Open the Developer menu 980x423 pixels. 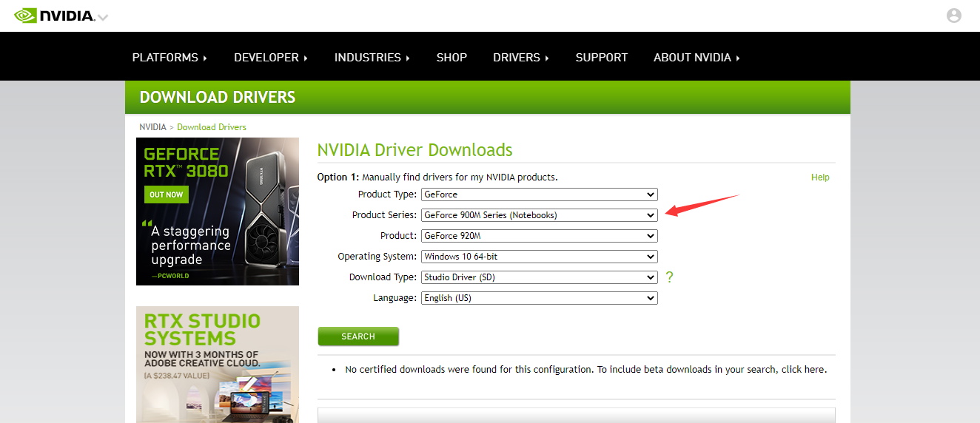click(271, 58)
